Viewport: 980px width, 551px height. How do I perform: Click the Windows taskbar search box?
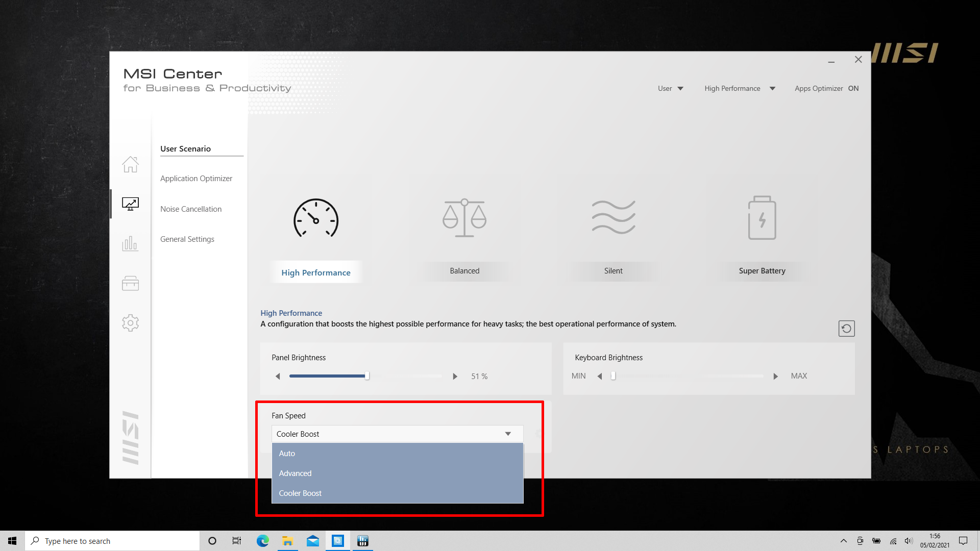tap(112, 541)
